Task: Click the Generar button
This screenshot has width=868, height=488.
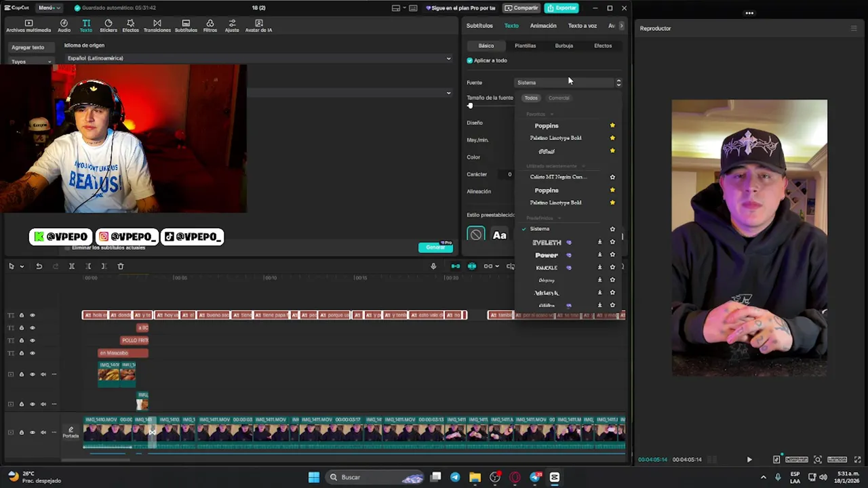Action: pos(436,247)
